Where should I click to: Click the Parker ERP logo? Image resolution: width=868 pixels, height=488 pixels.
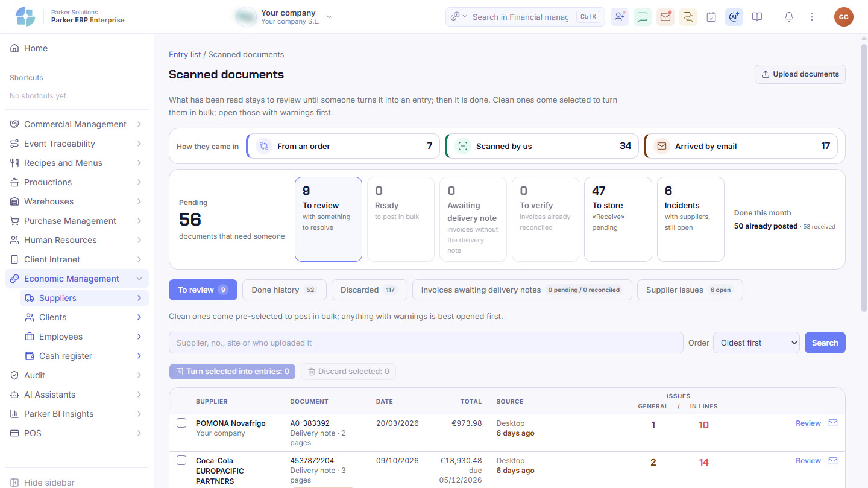pos(25,16)
